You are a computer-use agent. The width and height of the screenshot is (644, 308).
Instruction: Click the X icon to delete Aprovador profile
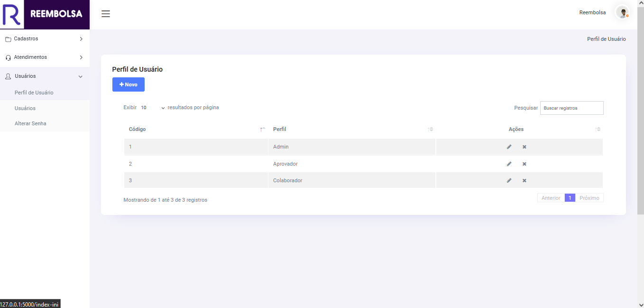[x=524, y=164]
